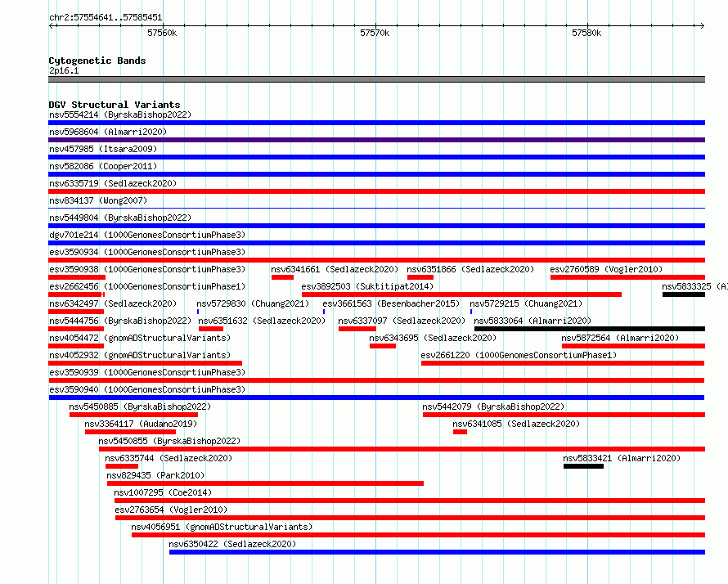This screenshot has width=728, height=584.
Task: Click nsv6351632 (Sedlazeck2020) label
Action: (262, 321)
